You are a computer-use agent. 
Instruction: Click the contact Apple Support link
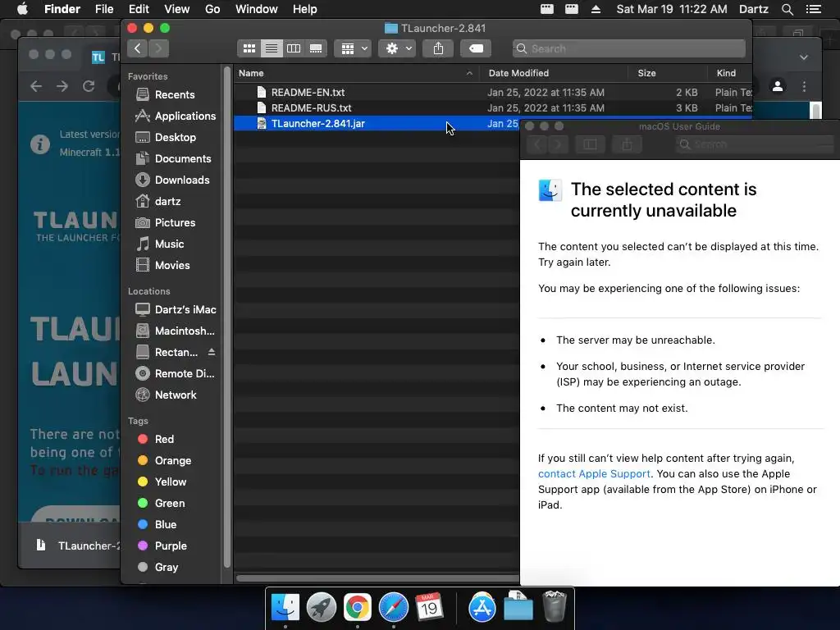(x=594, y=474)
